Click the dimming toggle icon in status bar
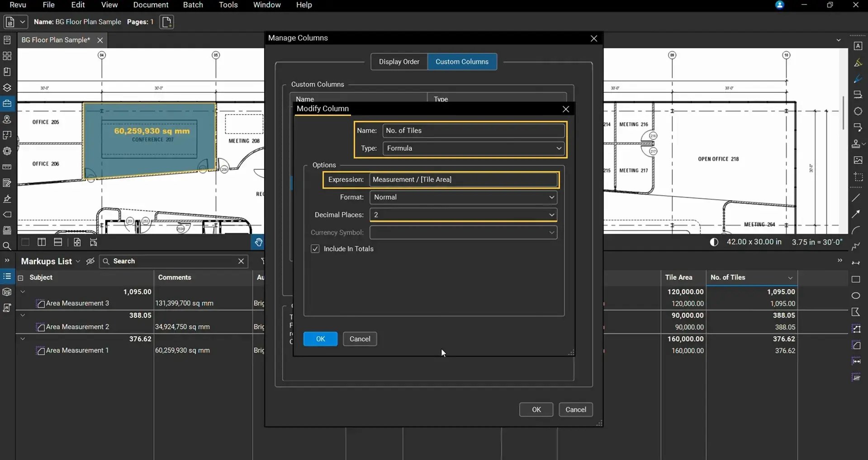This screenshot has height=460, width=868. pyautogui.click(x=714, y=242)
